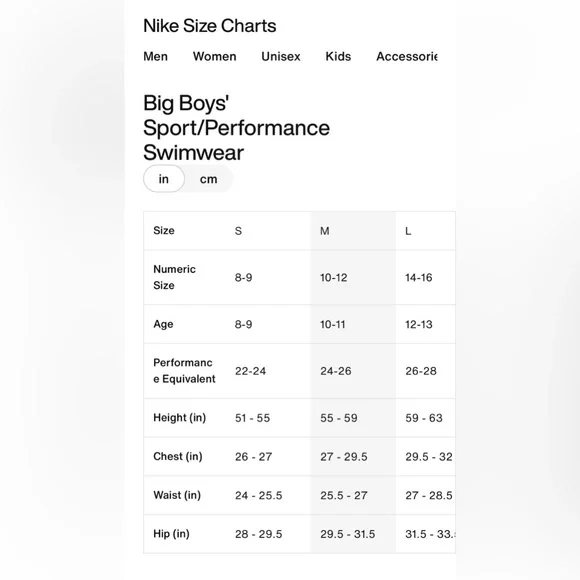580x580 pixels.
Task: Click the Numeric Size row label
Action: pyautogui.click(x=174, y=277)
